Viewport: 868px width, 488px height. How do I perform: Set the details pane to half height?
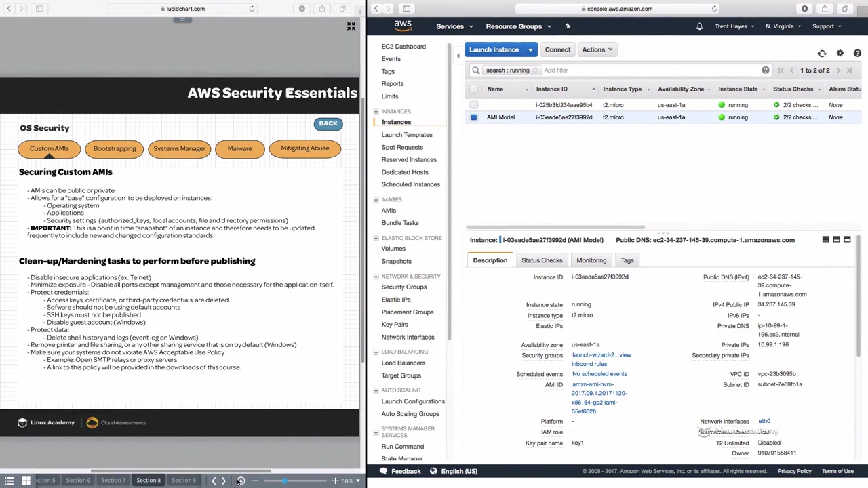pos(836,239)
